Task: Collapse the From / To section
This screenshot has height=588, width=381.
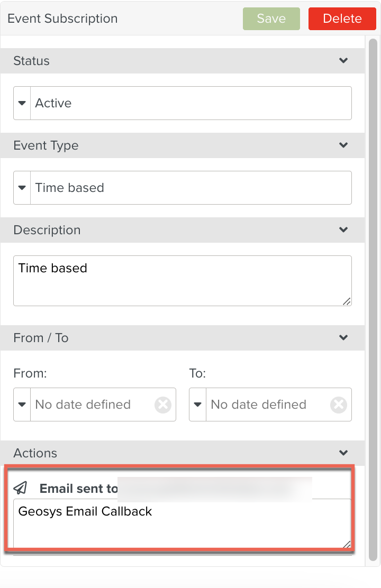Action: (x=343, y=338)
